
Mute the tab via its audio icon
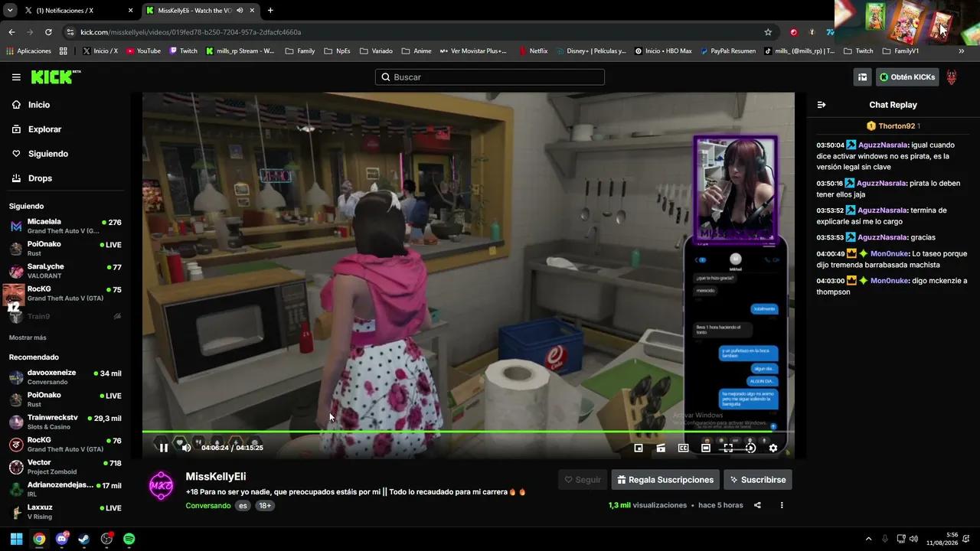240,11
